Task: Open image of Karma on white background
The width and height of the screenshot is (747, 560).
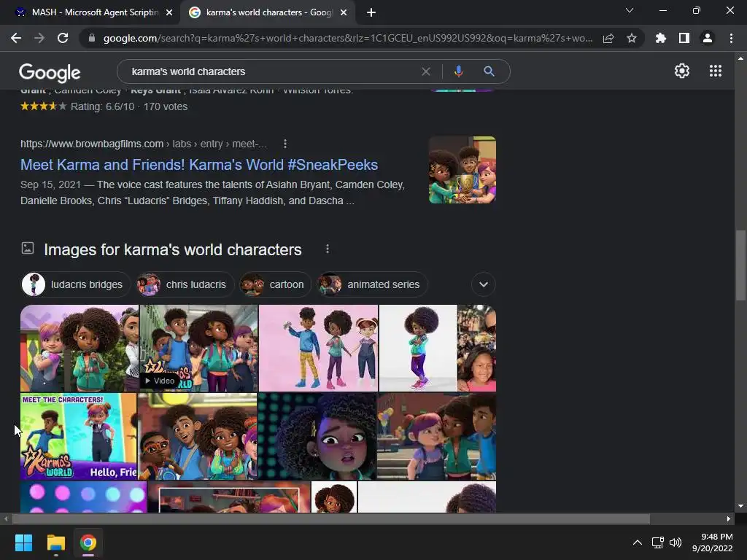Action: 418,348
